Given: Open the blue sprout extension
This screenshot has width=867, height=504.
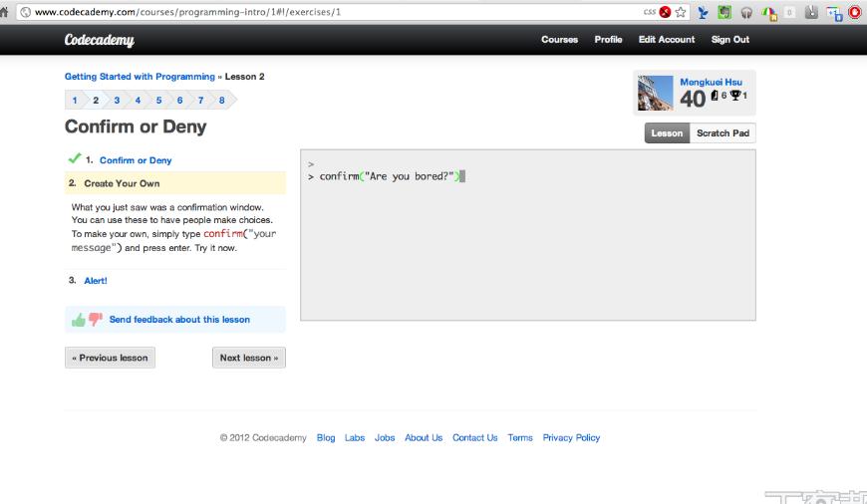Looking at the screenshot, I should pos(703,12).
